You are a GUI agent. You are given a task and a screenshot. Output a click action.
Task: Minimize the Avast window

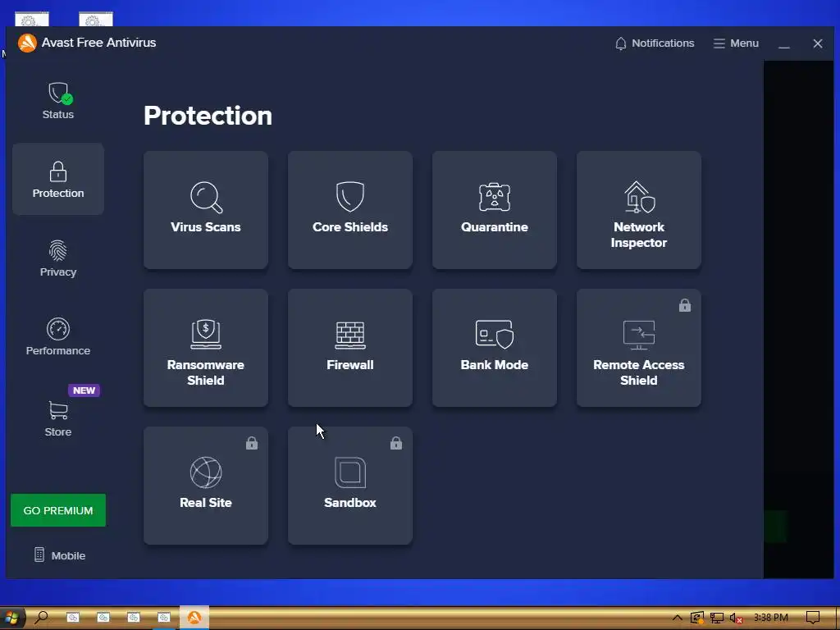tap(783, 44)
